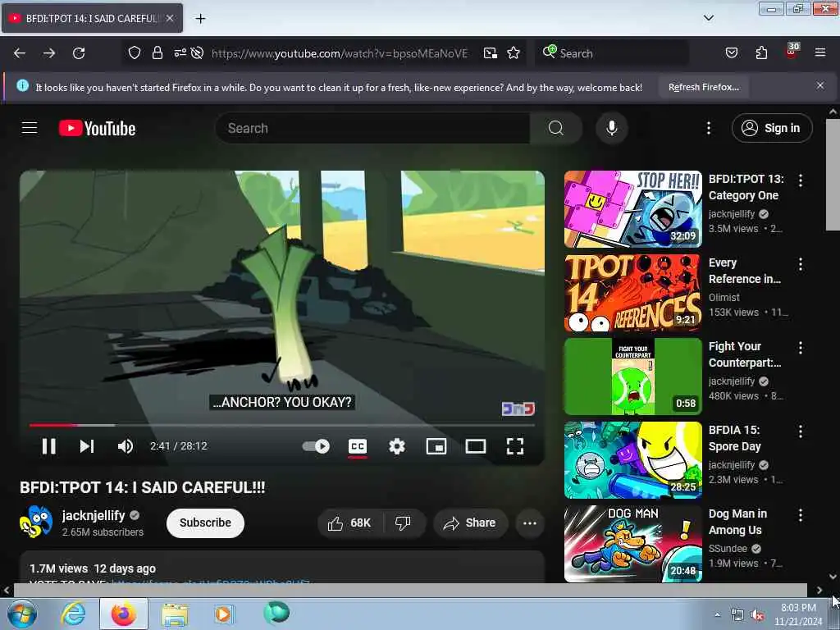Viewport: 840px width, 630px height.
Task: Open the Firefox extensions puzzle icon
Action: click(761, 53)
